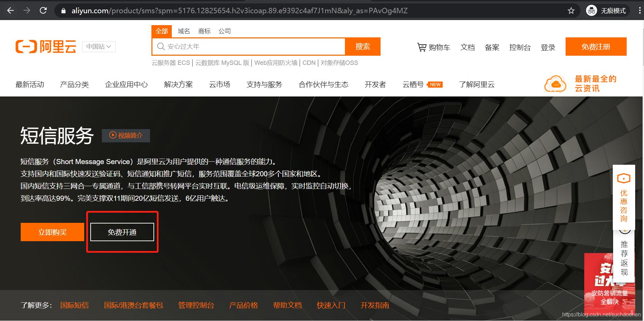The height and width of the screenshot is (321, 644).
Task: Select the 公司 search tab
Action: pos(225,31)
